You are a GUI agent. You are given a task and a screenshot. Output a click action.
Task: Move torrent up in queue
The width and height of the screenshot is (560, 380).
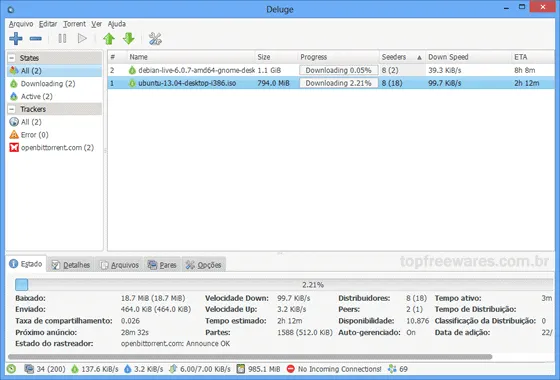(x=109, y=39)
